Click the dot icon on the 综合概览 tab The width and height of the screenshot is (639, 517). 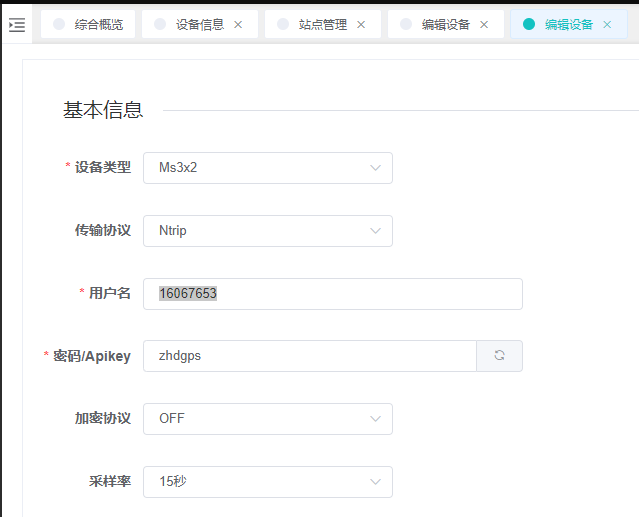click(60, 25)
